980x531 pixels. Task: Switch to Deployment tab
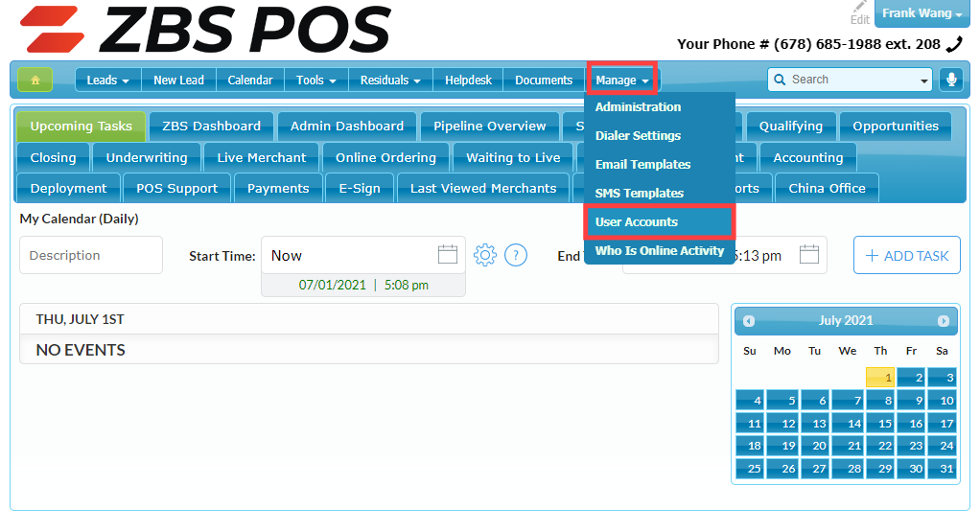(x=69, y=188)
